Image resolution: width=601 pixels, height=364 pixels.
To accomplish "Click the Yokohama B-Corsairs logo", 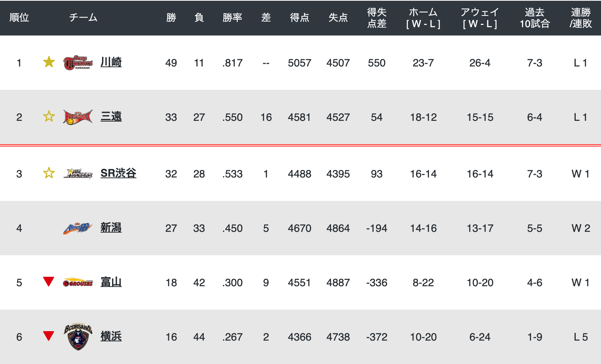I will pos(78,337).
